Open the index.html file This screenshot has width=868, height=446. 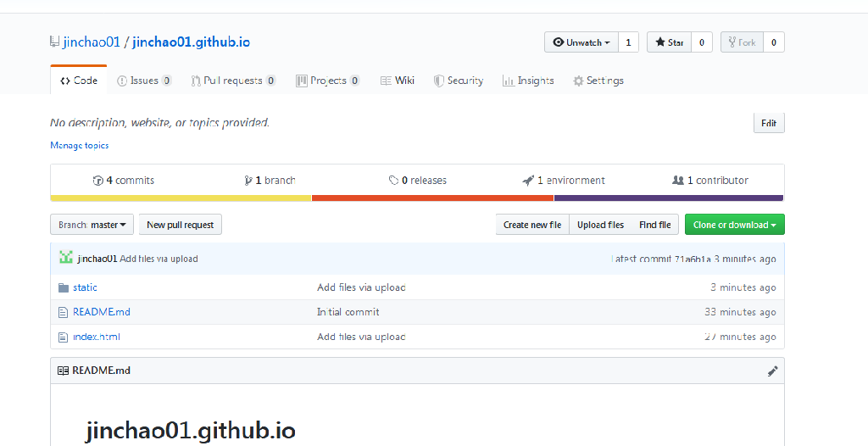click(97, 337)
